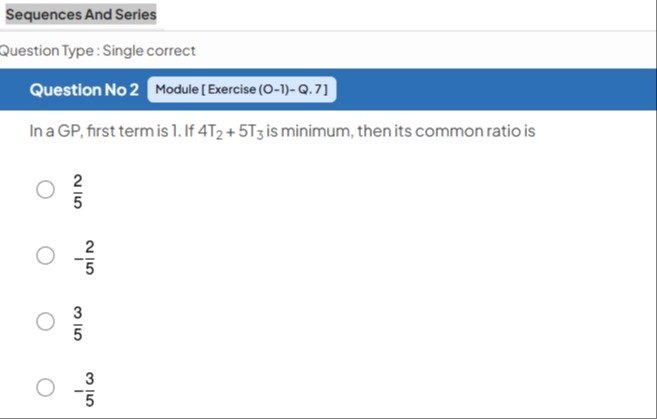Select the radio button for option 2/5
The image size is (657, 419).
click(45, 189)
